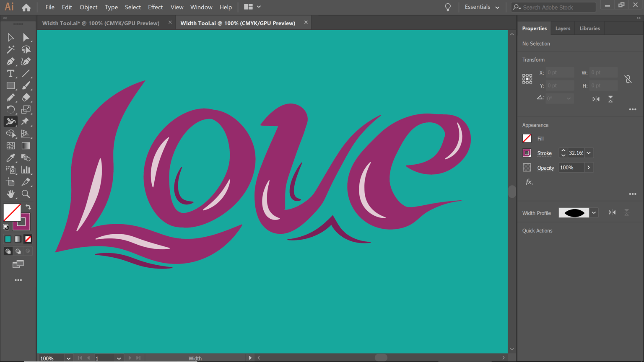644x362 pixels.
Task: Open the Effect menu
Action: coord(155,7)
